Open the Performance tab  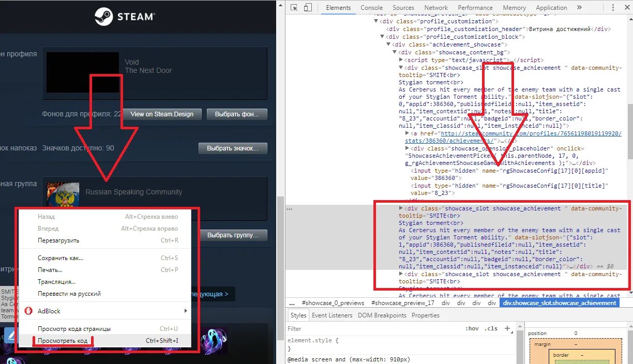click(x=475, y=8)
